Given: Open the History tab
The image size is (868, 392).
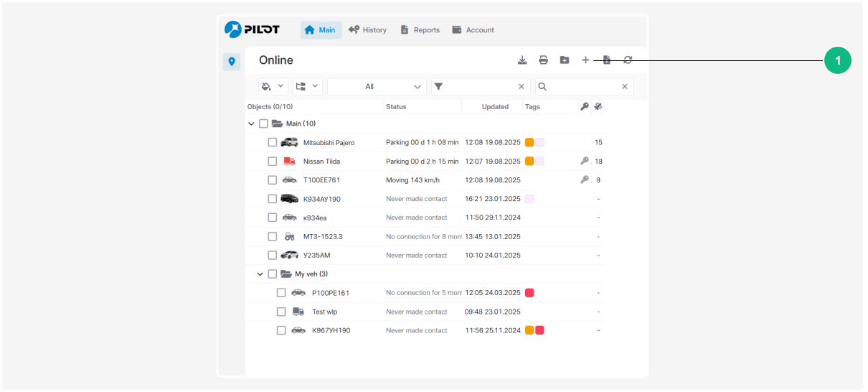Looking at the screenshot, I should click(367, 30).
